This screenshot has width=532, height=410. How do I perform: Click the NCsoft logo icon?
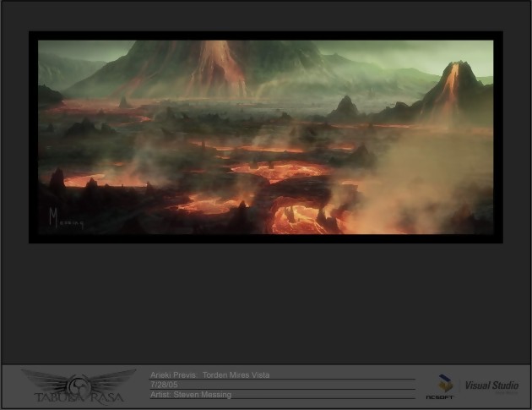point(439,385)
